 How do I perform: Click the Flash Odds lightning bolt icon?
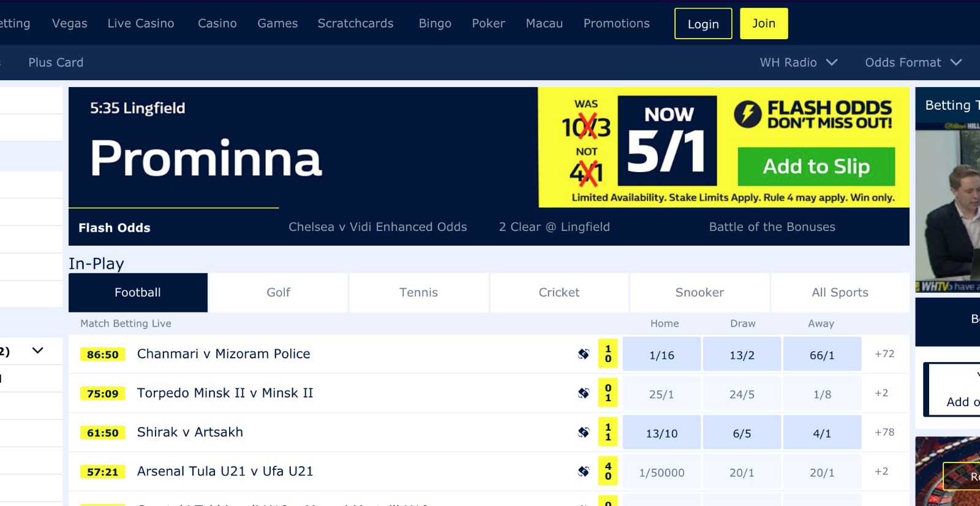(748, 114)
